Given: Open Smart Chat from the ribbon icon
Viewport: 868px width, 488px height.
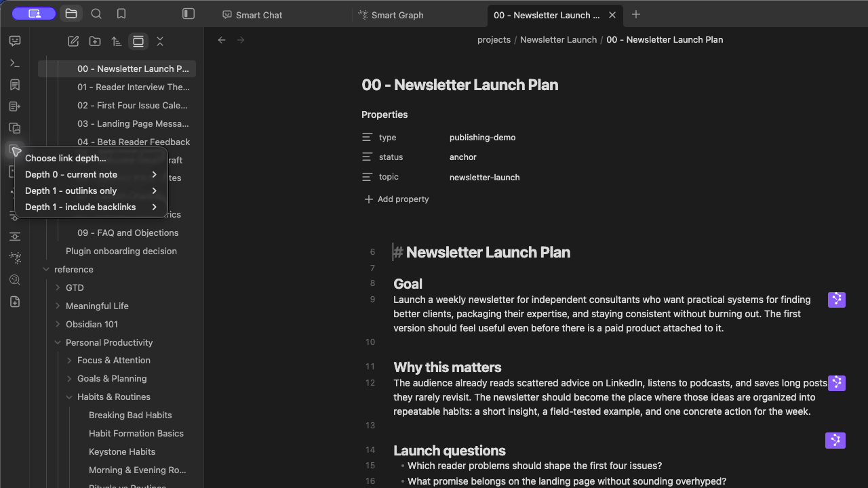Looking at the screenshot, I should click(x=15, y=41).
